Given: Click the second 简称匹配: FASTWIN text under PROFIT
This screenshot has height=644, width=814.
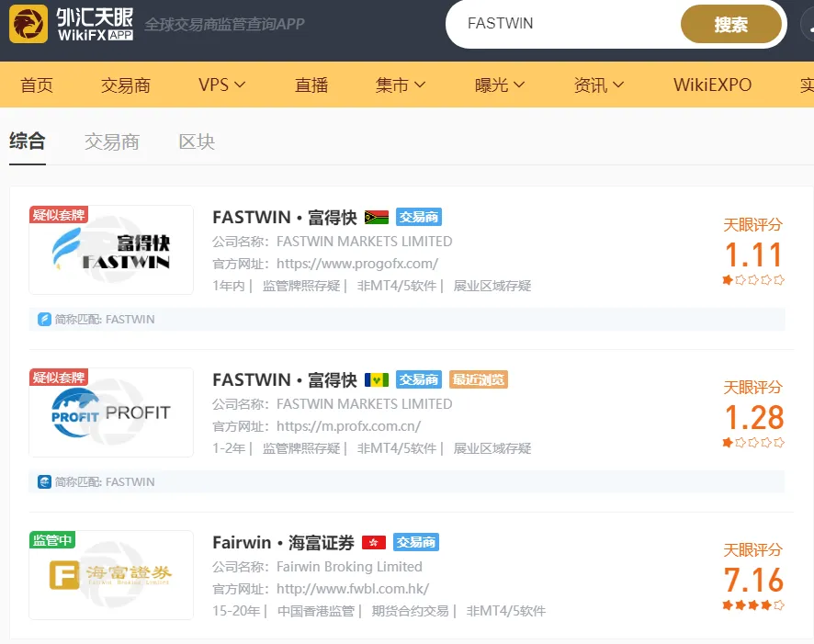Looking at the screenshot, I should tap(105, 481).
